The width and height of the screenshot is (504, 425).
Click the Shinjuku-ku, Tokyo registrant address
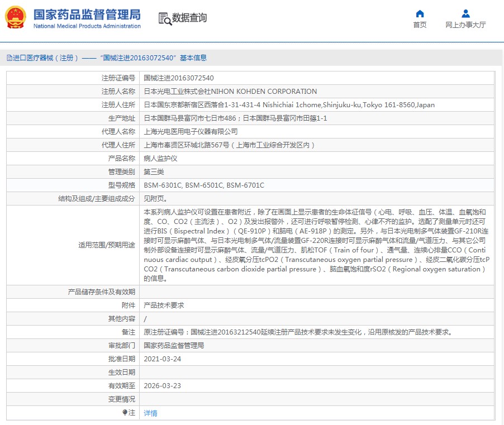click(289, 105)
